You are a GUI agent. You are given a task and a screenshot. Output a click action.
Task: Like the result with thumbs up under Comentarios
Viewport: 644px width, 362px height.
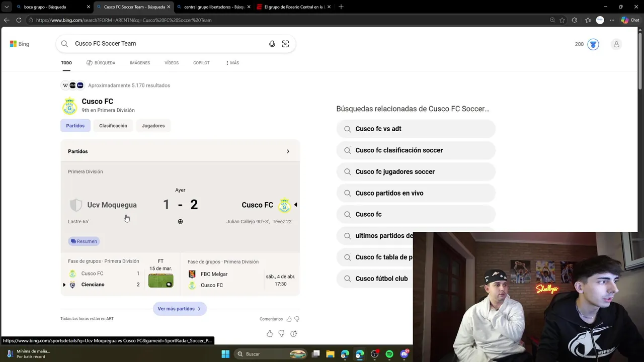289,319
